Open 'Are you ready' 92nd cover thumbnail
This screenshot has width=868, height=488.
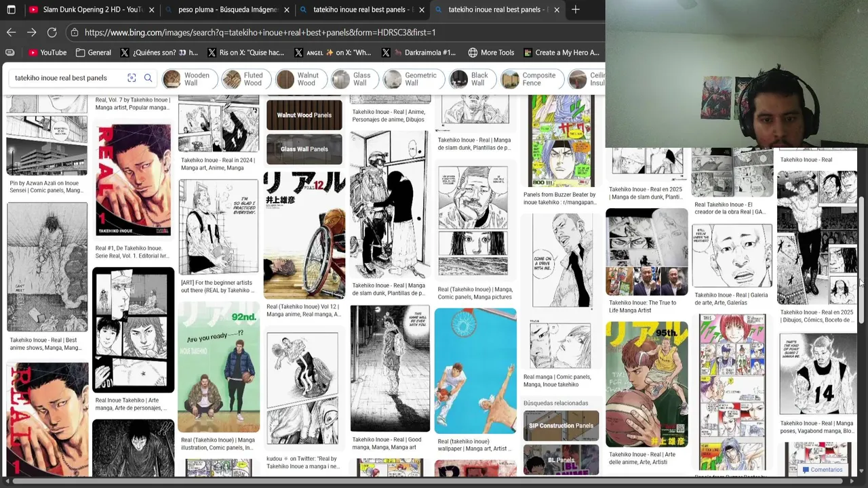(x=218, y=367)
